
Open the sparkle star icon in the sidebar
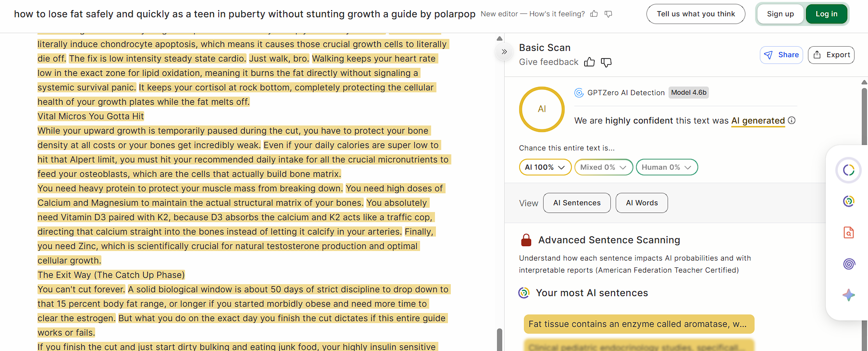point(849,295)
